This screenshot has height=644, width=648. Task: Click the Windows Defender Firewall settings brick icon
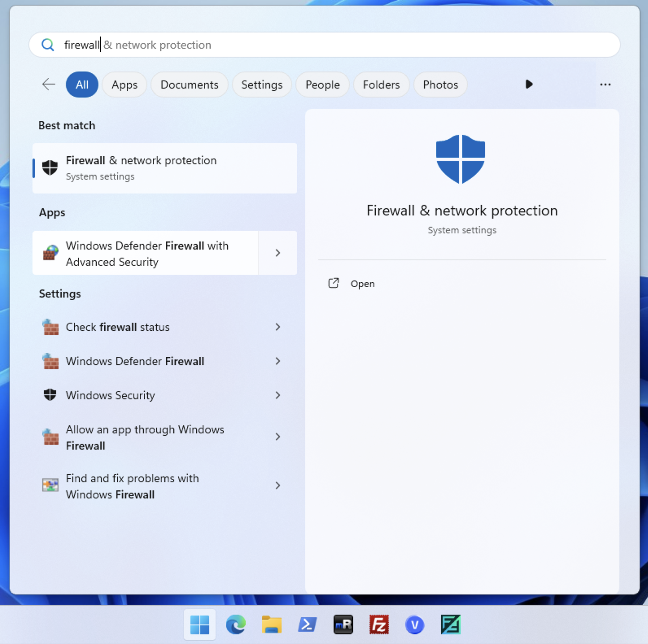coord(50,361)
